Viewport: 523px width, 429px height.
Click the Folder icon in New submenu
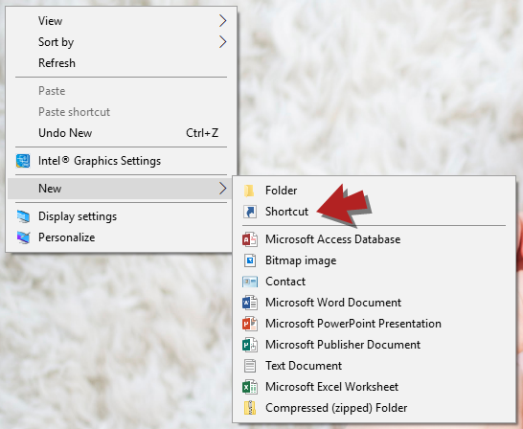pyautogui.click(x=249, y=190)
